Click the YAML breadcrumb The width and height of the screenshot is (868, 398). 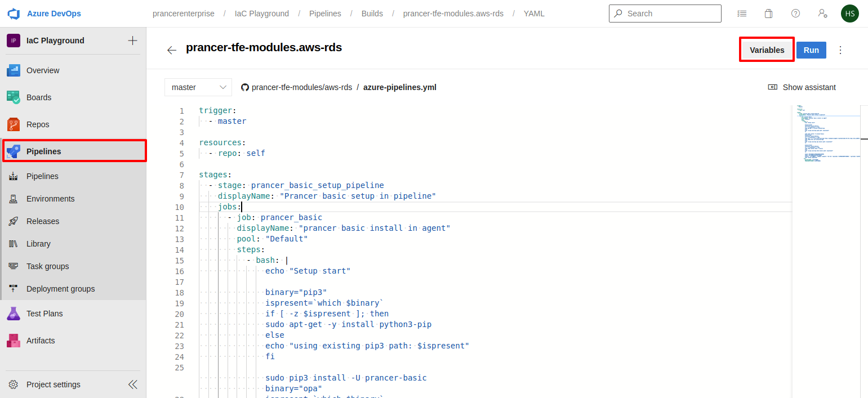click(x=534, y=14)
